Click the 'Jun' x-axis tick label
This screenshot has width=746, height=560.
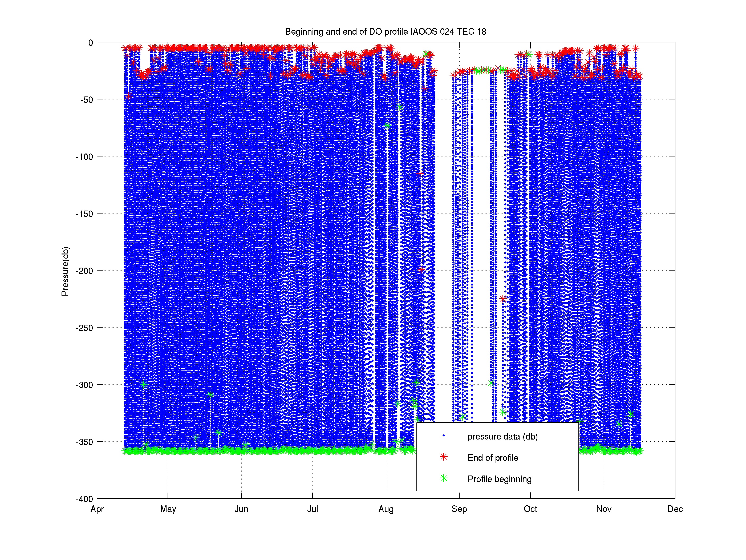tap(241, 509)
